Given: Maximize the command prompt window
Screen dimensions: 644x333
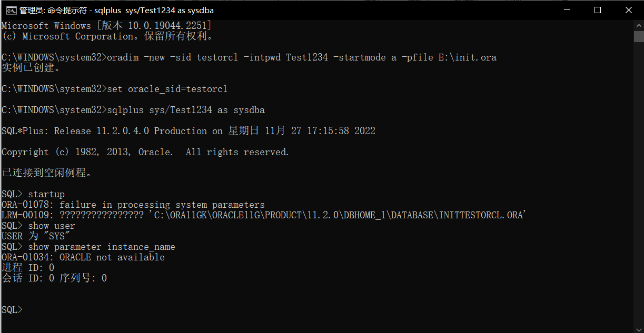Looking at the screenshot, I should coord(598,10).
